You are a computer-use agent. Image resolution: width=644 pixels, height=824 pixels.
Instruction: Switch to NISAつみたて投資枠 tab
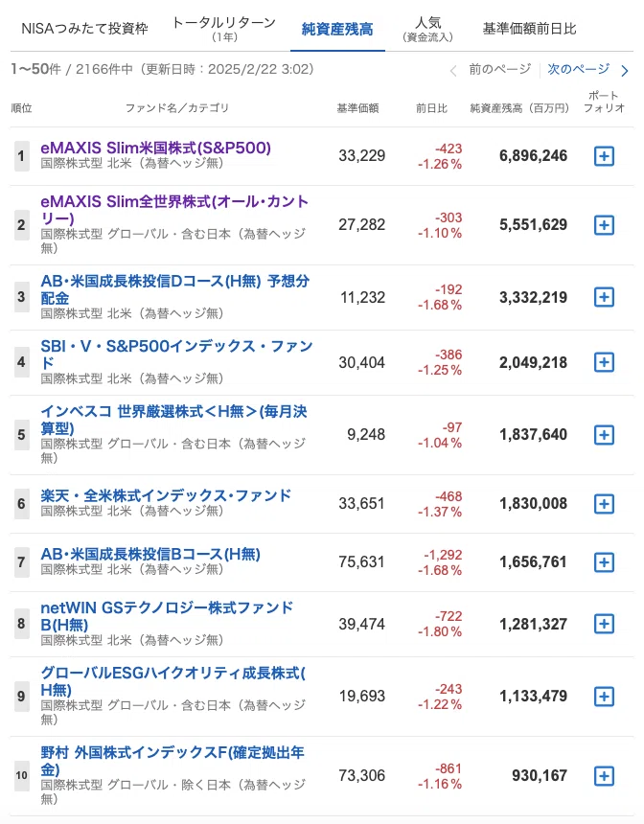pos(84,29)
